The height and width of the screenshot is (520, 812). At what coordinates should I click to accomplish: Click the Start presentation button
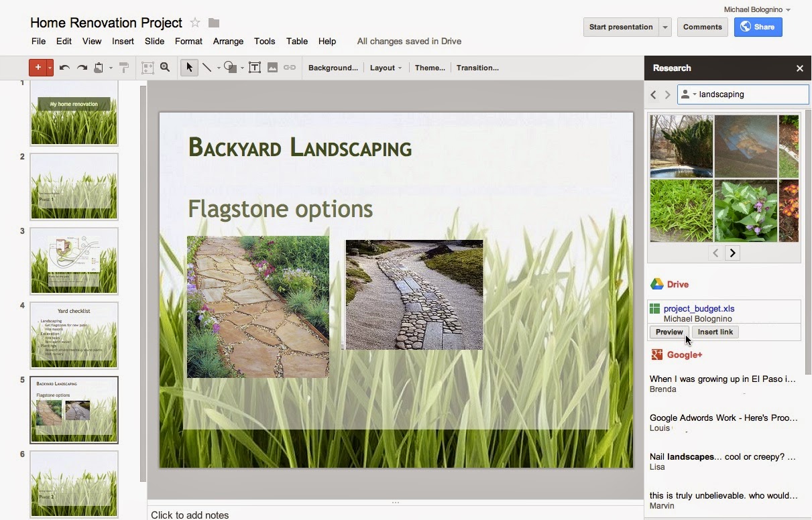pyautogui.click(x=621, y=27)
